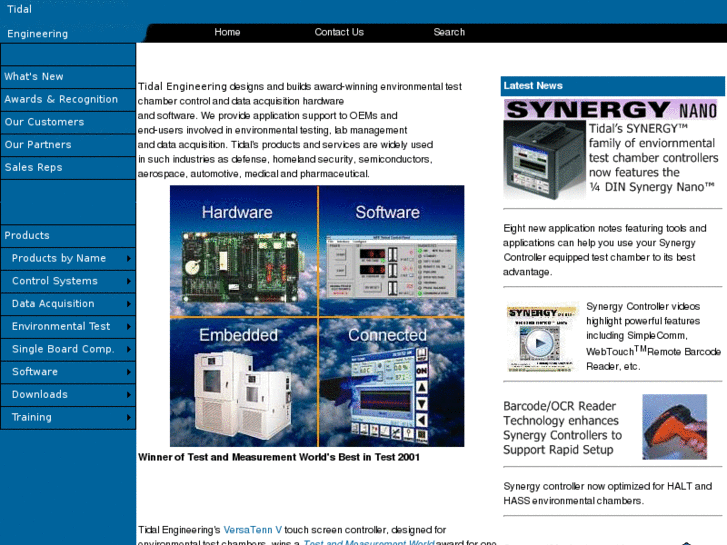Click the Synergy Nano banner logo
This screenshot has width=727, height=545.
[611, 110]
